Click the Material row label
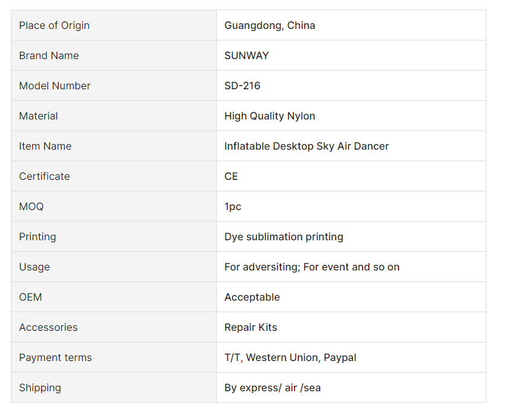 pos(39,116)
